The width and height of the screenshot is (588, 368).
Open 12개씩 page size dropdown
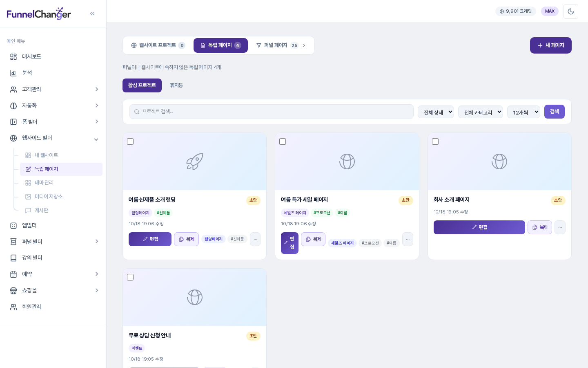click(x=523, y=112)
